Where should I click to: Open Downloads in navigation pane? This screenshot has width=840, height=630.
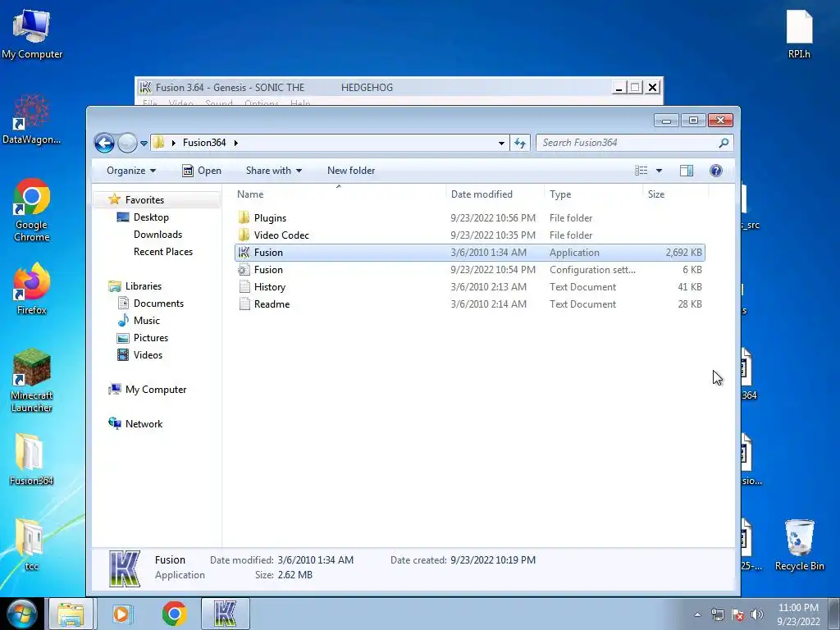(157, 234)
